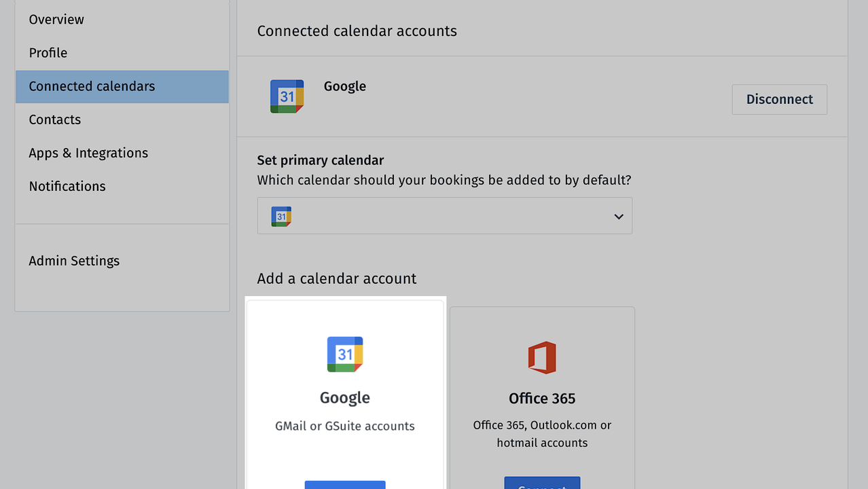Click the Office 365 logo icon

coord(541,357)
